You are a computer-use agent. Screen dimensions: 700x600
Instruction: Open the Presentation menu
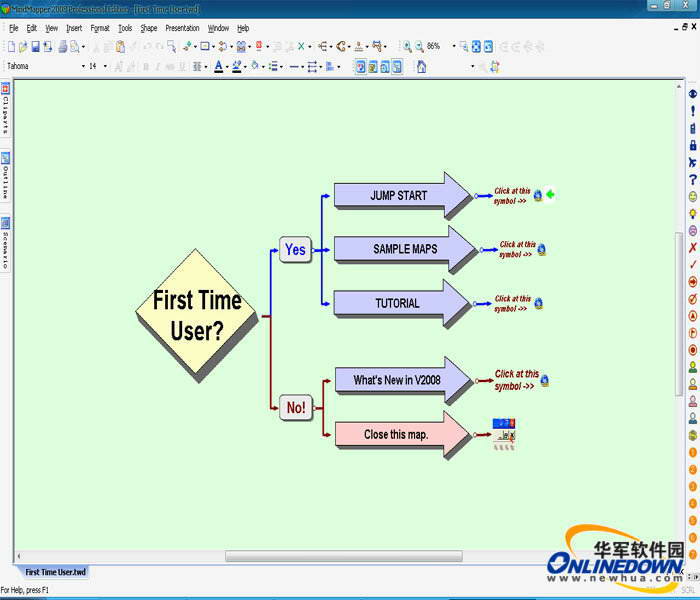coord(182,28)
